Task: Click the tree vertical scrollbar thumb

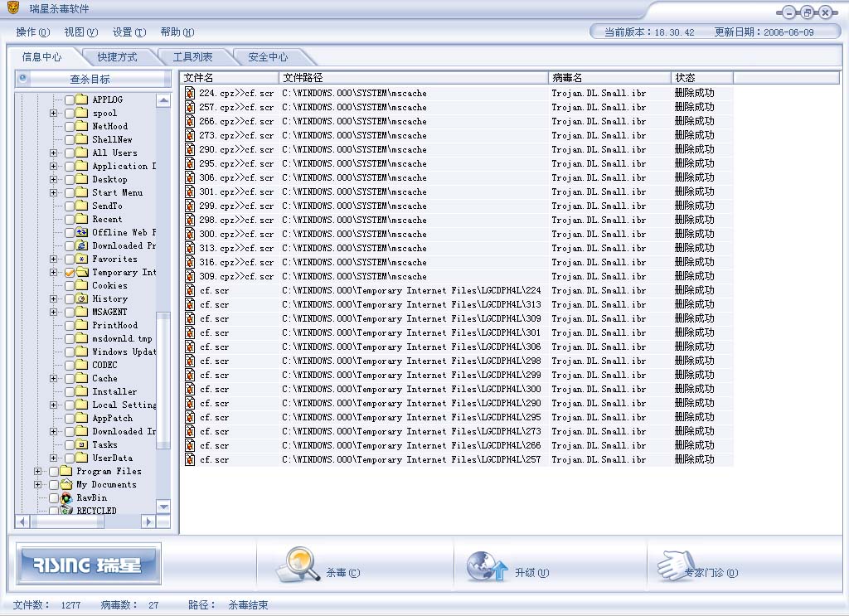Action: click(x=163, y=381)
